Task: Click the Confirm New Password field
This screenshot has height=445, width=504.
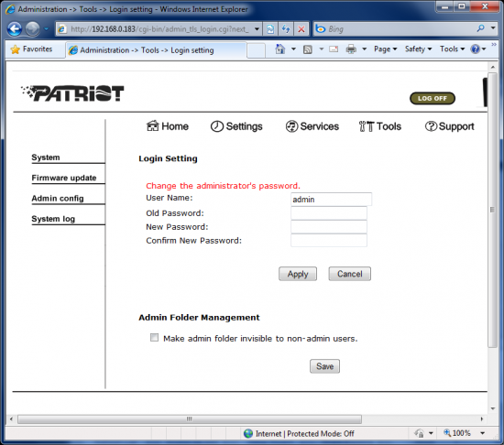Action: pos(329,241)
